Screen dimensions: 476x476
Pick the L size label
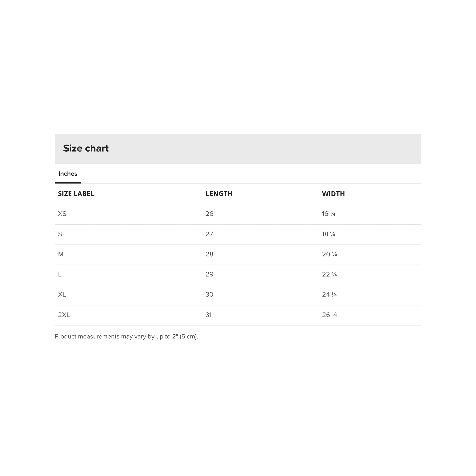pos(60,274)
